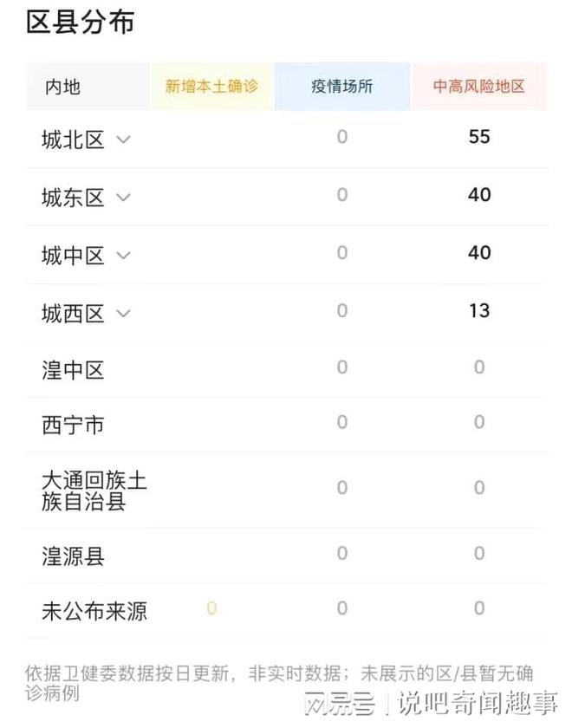Expand the 城北区 district row

click(122, 140)
